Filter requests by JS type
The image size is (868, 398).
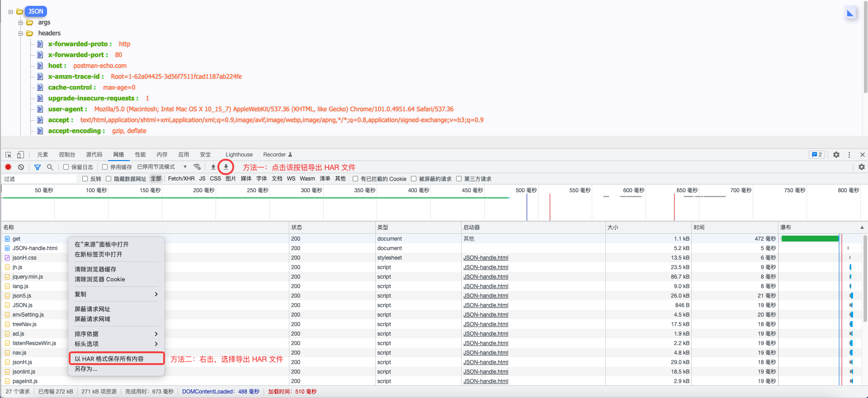pos(202,179)
